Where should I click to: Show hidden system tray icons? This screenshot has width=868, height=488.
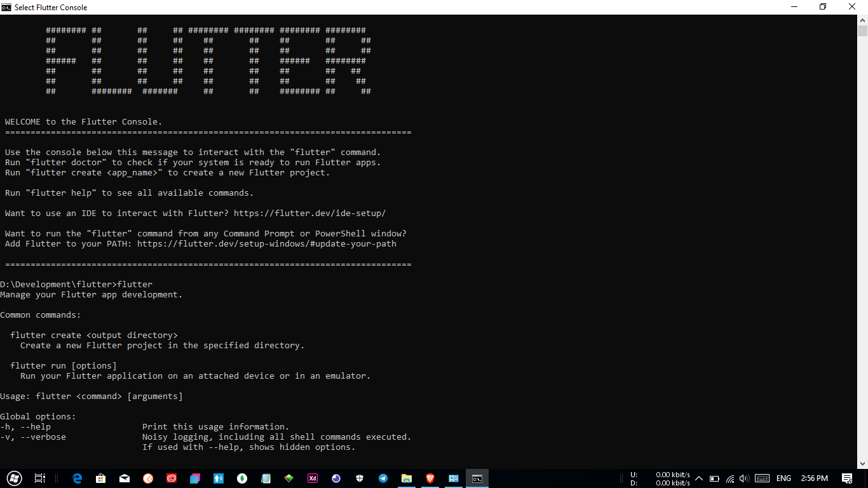coord(699,478)
